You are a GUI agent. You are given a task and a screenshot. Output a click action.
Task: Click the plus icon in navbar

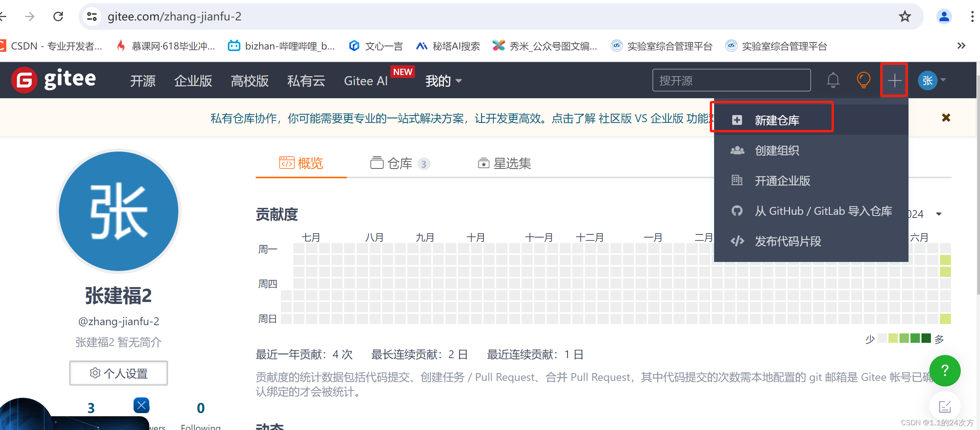pyautogui.click(x=894, y=80)
